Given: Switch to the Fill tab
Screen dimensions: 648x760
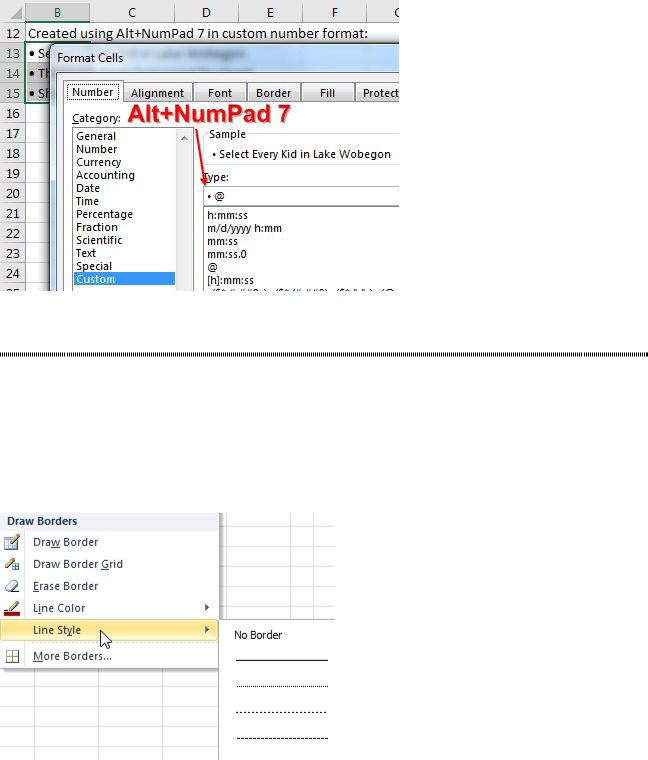Looking at the screenshot, I should [x=327, y=93].
